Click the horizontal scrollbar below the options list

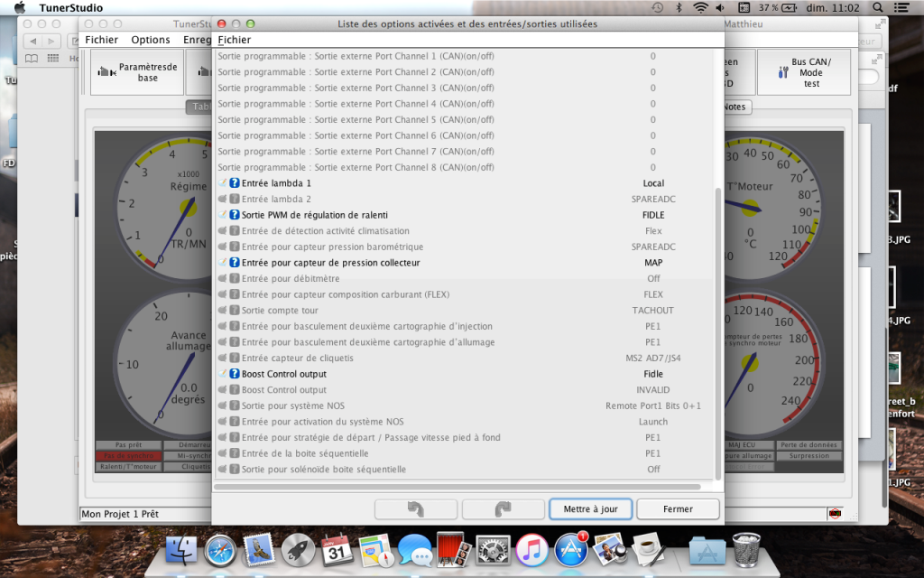coord(457,487)
